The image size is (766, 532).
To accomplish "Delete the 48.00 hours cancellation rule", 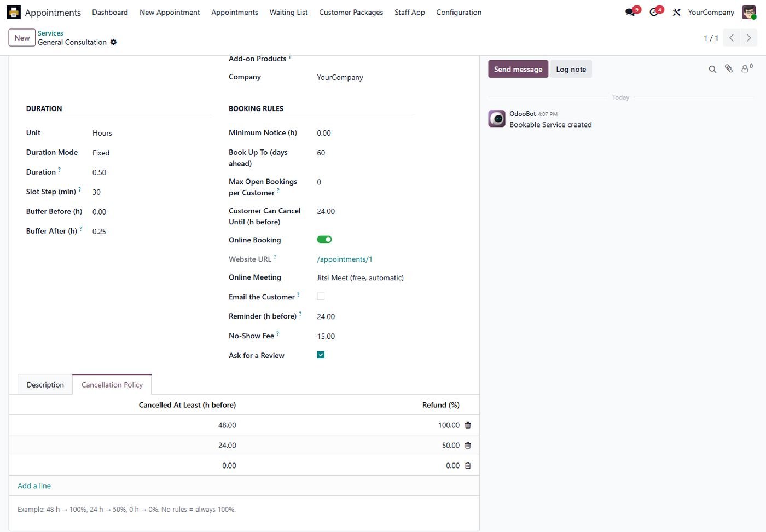I will (468, 425).
